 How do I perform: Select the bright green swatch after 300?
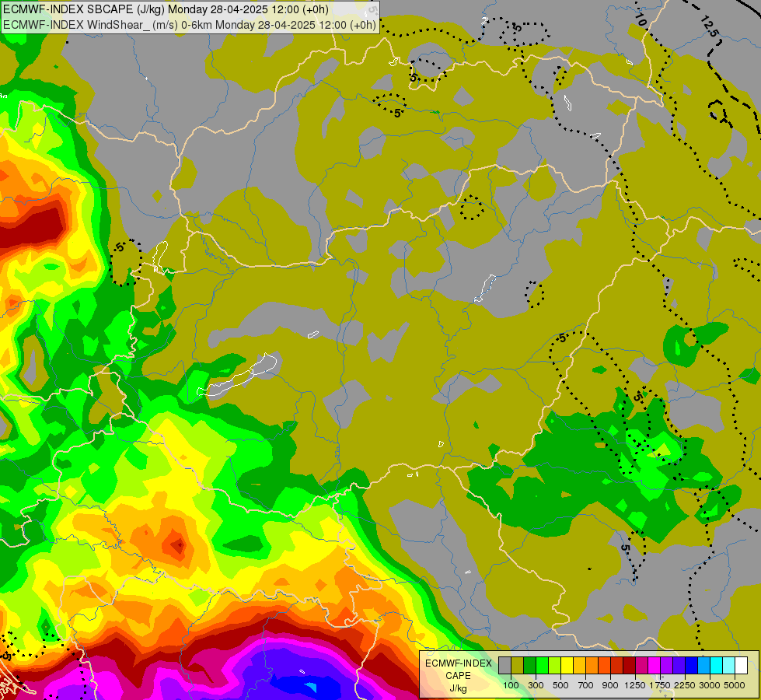coord(542,666)
